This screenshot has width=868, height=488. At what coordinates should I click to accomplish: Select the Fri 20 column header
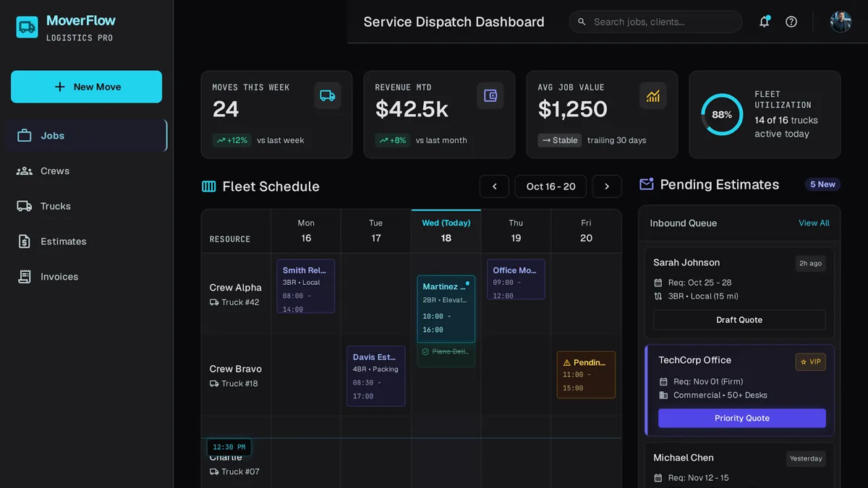[x=586, y=231]
